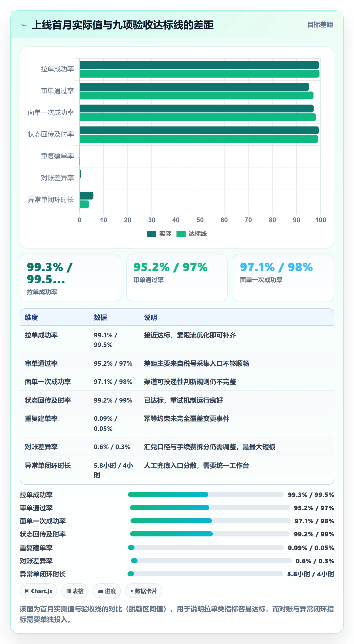Click the diamond icon in the 数据卡片 chip
Screen dimensions: 354x644
tap(132, 591)
